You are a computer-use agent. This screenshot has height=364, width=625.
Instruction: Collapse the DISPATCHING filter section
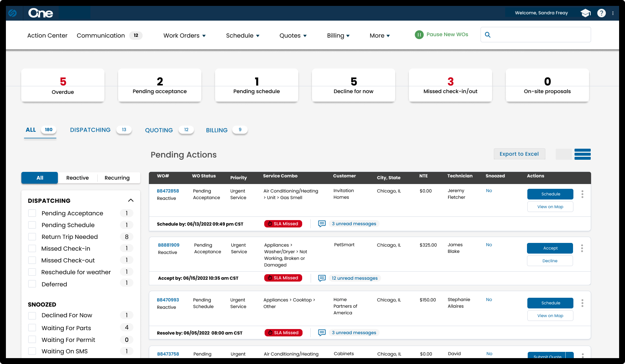point(131,200)
